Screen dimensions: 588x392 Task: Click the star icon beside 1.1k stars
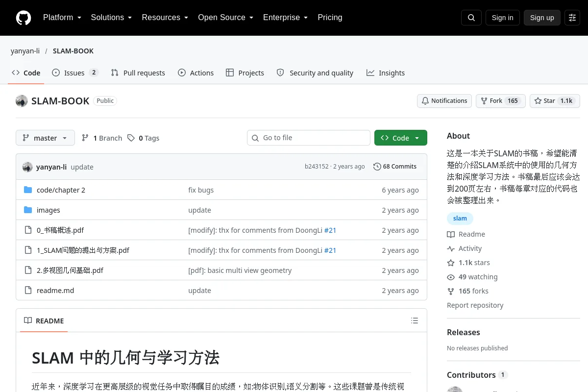point(451,263)
